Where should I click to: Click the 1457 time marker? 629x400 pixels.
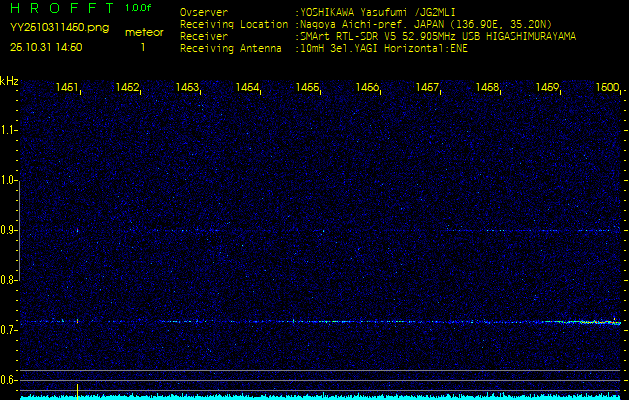pos(427,88)
